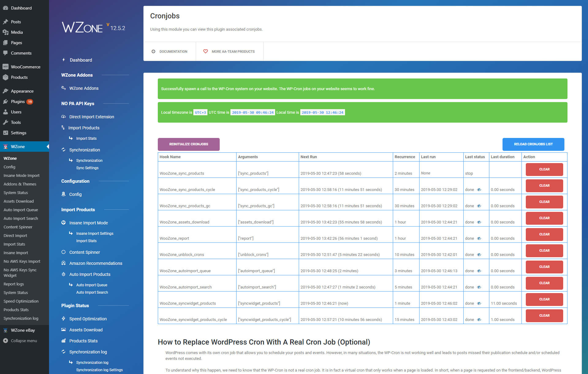Toggle eye icon for WooZone_autoimport_queue status
Screen dimensions: 588x374
[479, 271]
